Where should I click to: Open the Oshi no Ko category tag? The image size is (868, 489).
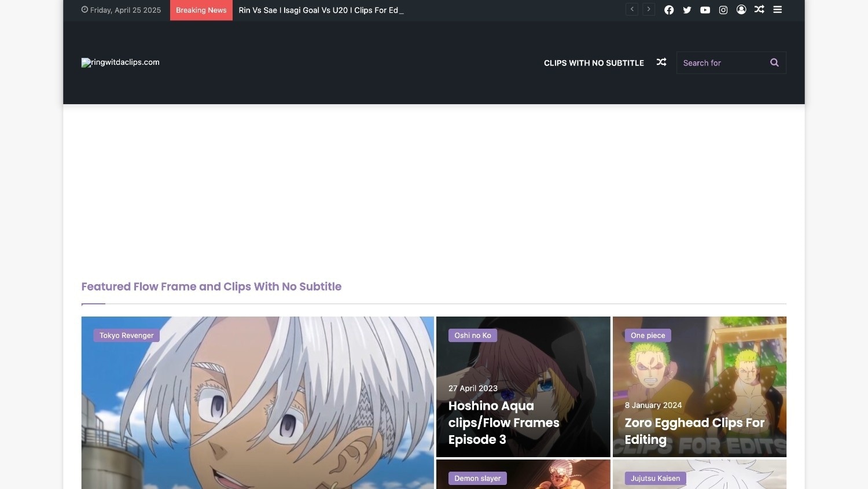click(473, 336)
